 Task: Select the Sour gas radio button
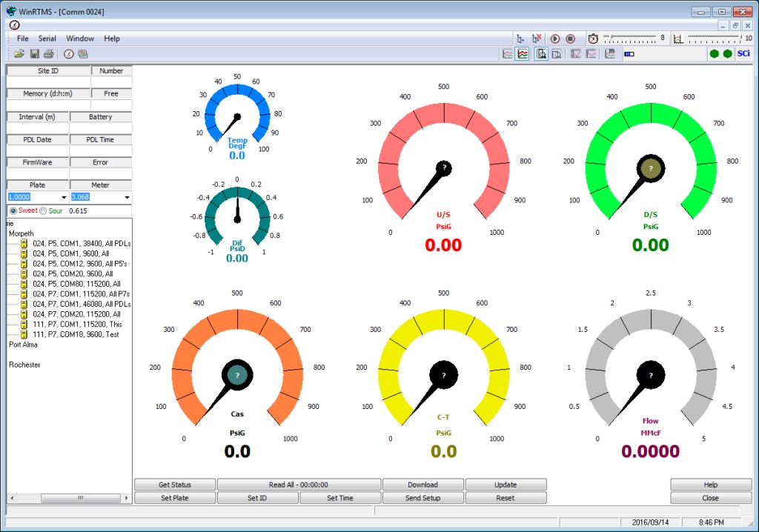[43, 210]
